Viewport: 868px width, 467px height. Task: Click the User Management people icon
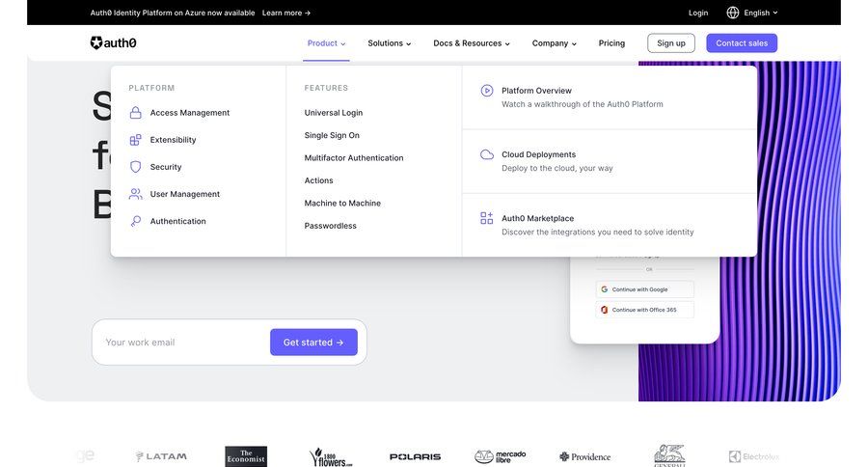point(136,194)
